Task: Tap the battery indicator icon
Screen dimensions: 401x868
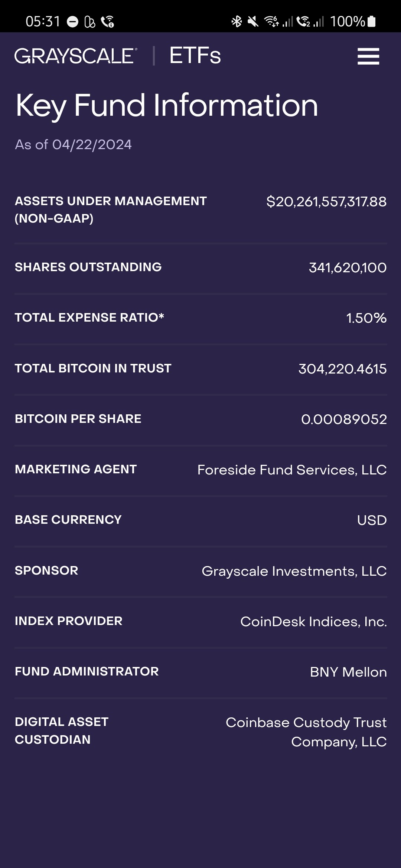Action: (x=372, y=22)
